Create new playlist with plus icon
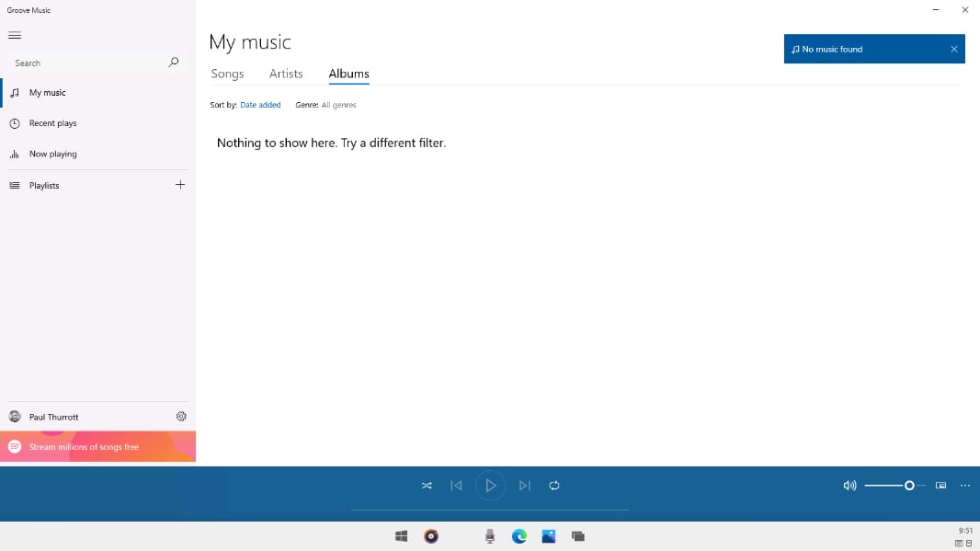The width and height of the screenshot is (980, 551). tap(180, 185)
